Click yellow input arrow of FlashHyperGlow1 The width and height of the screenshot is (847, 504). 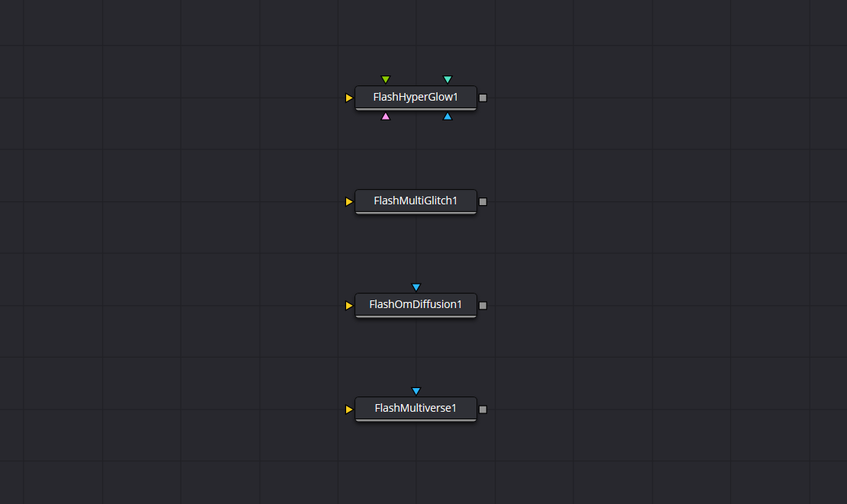click(x=349, y=98)
